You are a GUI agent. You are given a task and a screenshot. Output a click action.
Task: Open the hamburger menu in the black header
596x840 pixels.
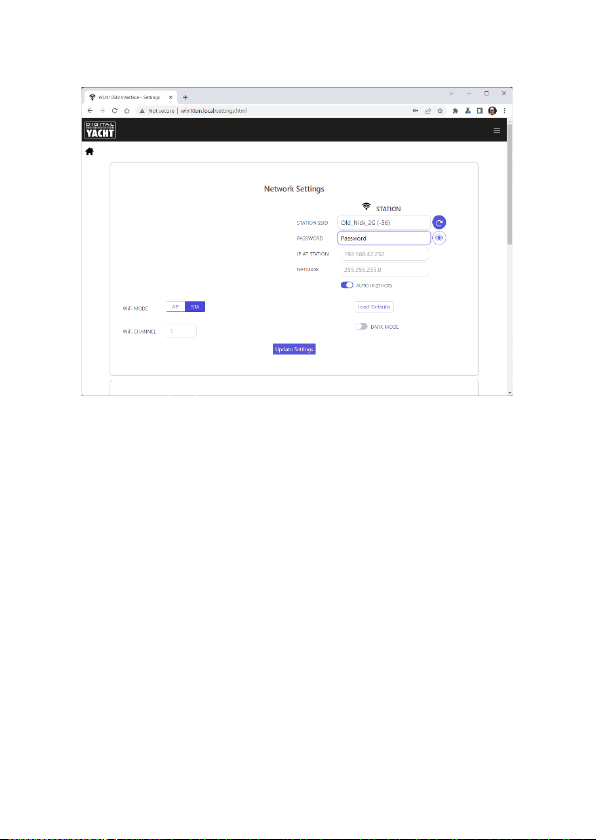point(496,130)
